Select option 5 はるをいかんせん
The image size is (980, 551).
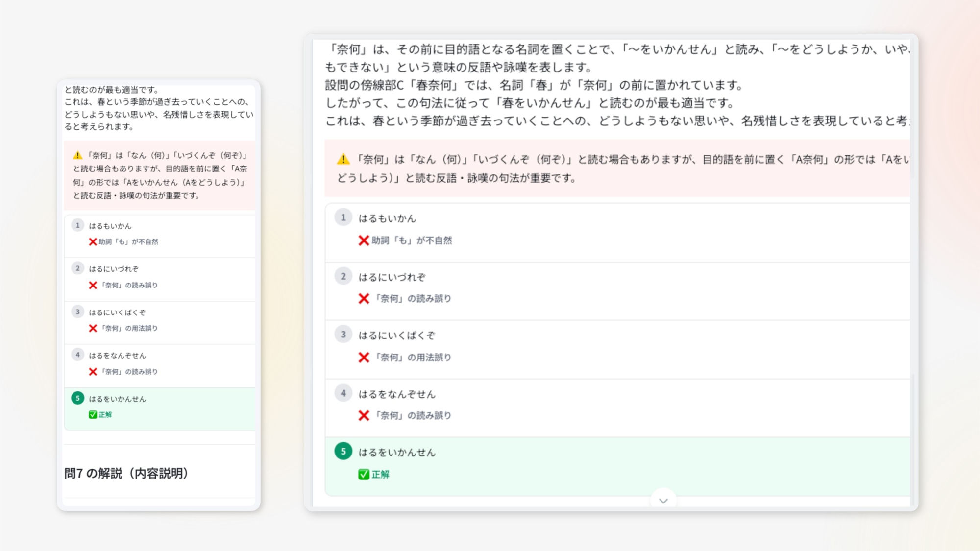397,453
